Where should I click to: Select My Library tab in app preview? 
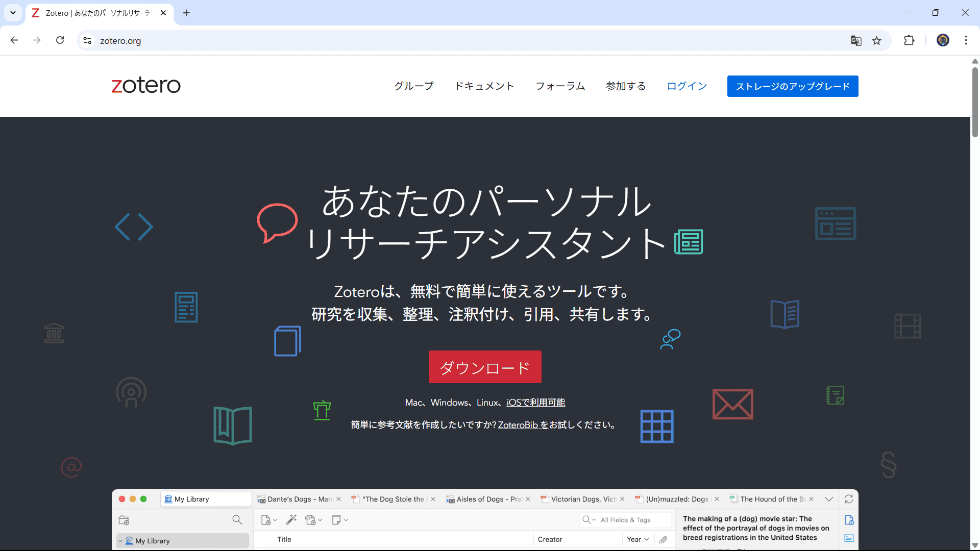206,499
